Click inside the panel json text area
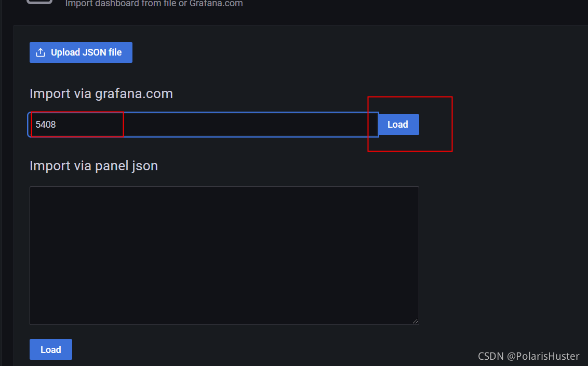Viewport: 588px width, 366px height. (x=223, y=254)
